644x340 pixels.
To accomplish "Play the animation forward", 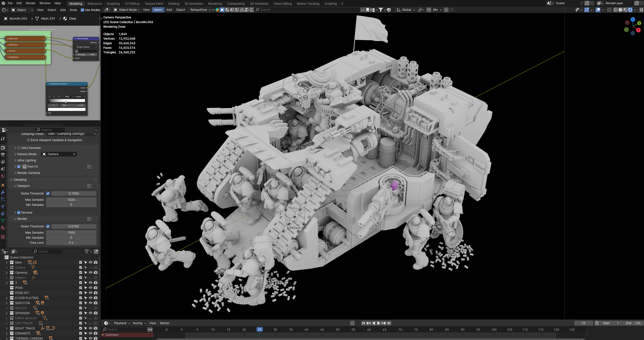I will click(x=378, y=323).
